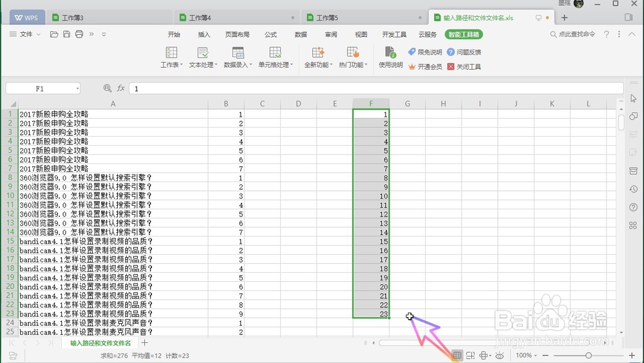The width and height of the screenshot is (644, 363).
Task: Select the 智能工具箱 tab
Action: (464, 35)
